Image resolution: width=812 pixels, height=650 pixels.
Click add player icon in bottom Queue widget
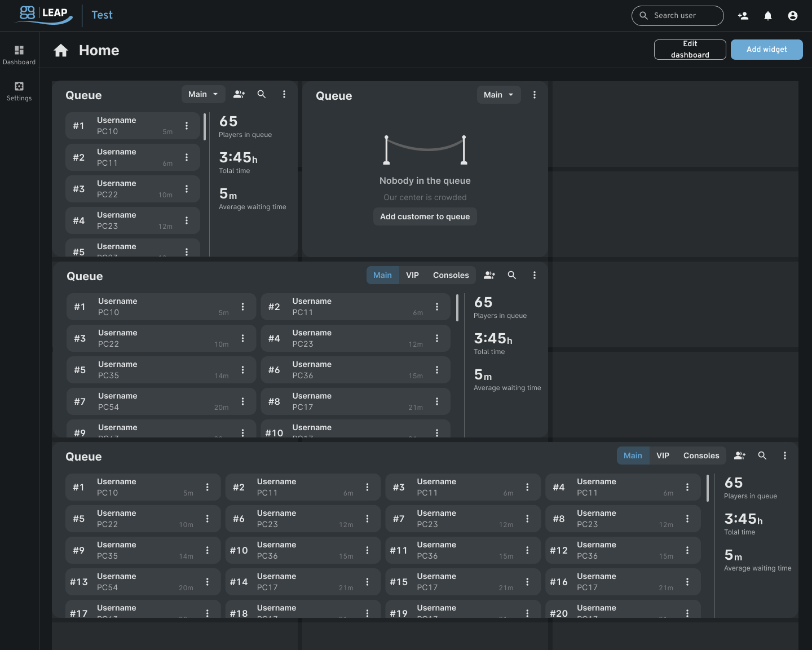point(739,456)
